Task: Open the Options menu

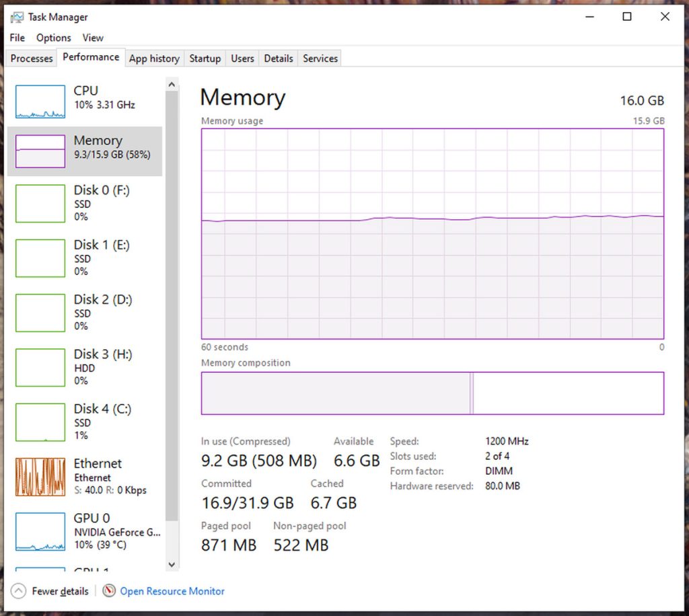Action: [x=53, y=38]
